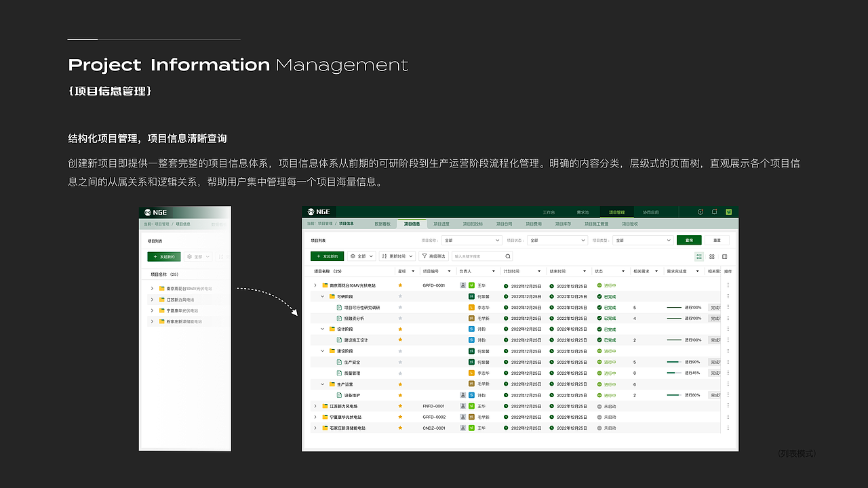Open actions menu for 可研阶段 row
This screenshot has height=488, width=868.
(x=728, y=296)
